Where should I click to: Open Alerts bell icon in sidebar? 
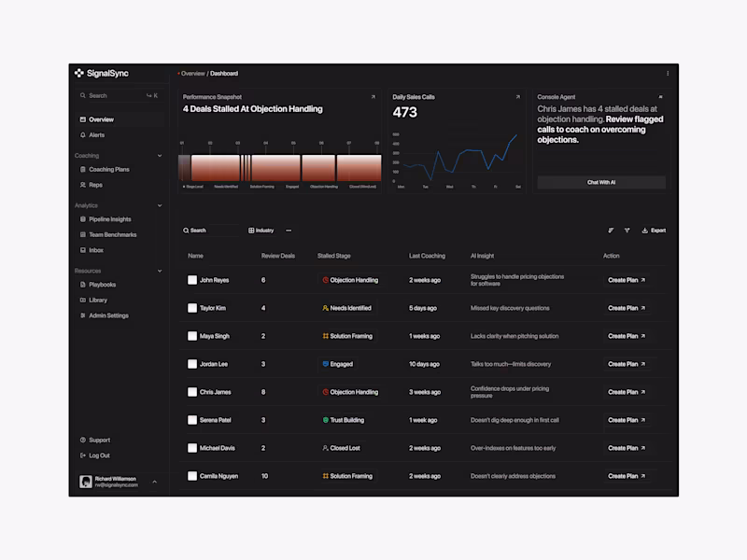83,134
